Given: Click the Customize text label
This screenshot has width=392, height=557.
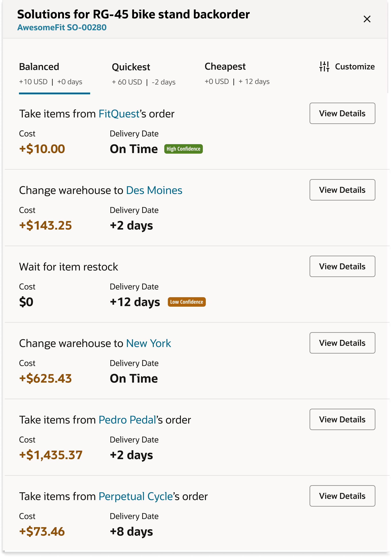Looking at the screenshot, I should point(355,66).
